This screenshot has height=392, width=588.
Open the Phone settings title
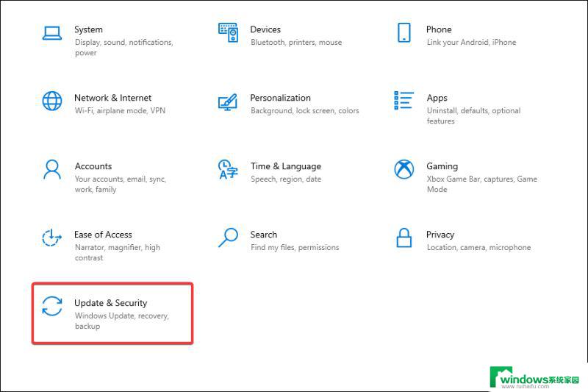click(x=439, y=29)
